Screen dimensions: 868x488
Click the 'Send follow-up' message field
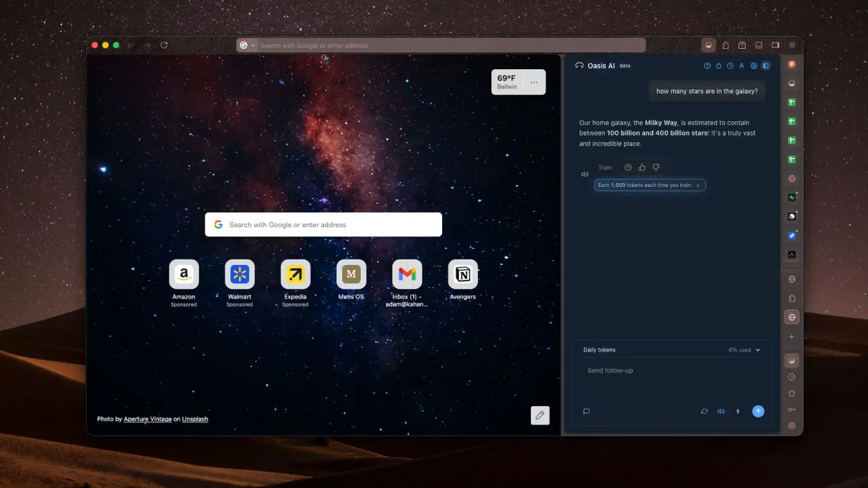671,371
